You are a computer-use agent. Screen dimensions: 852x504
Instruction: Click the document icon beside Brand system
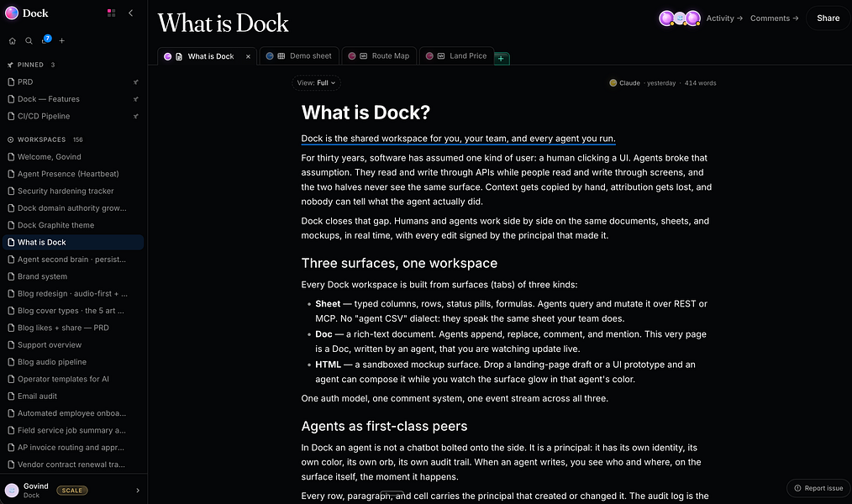pos(11,276)
